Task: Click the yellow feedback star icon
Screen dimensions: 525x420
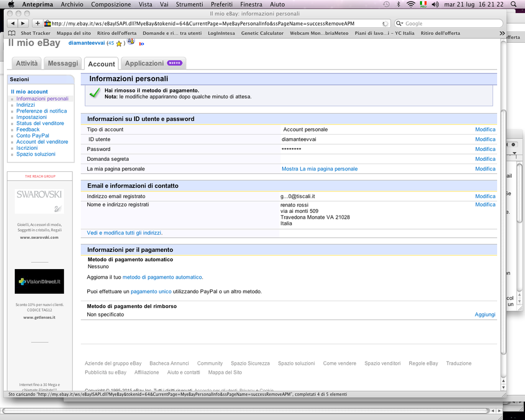Action: [119, 44]
